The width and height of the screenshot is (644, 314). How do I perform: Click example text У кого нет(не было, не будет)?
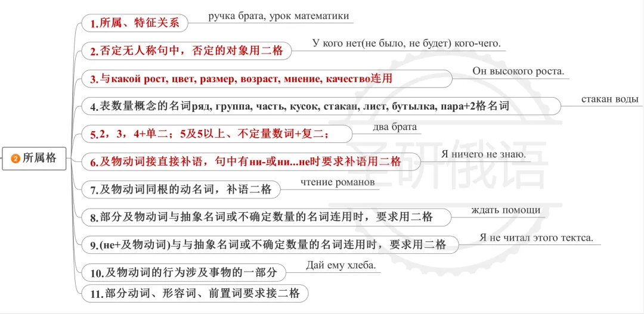pos(407,43)
